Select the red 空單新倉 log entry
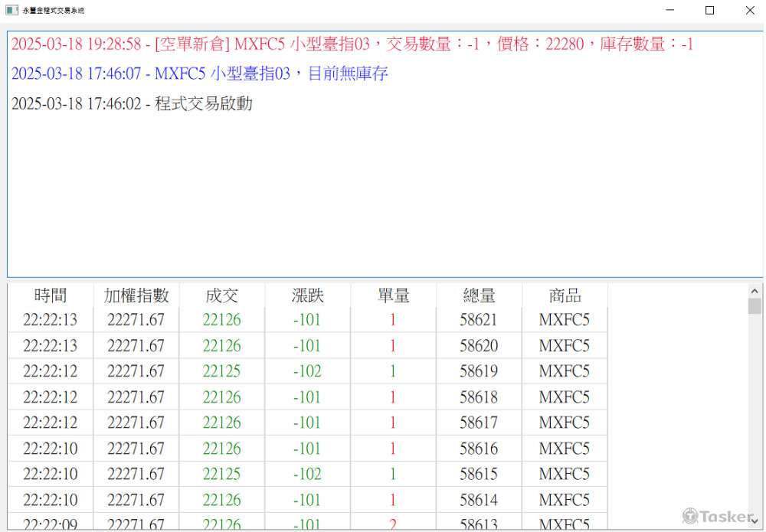This screenshot has width=766, height=532. click(x=352, y=44)
